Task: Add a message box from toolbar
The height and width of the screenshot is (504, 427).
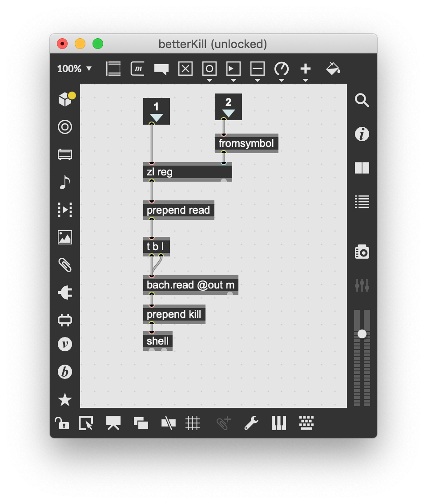Action: point(137,69)
